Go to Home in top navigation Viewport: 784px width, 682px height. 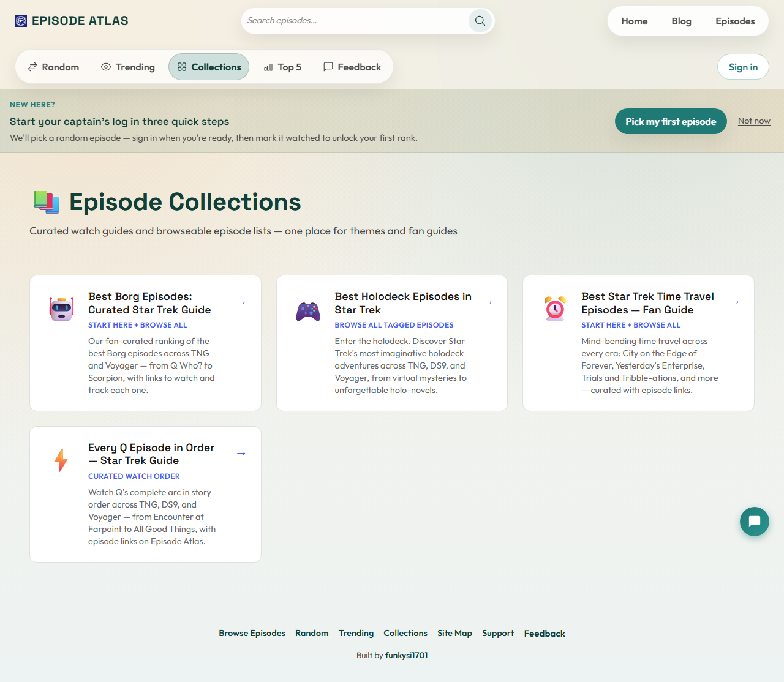(x=635, y=21)
